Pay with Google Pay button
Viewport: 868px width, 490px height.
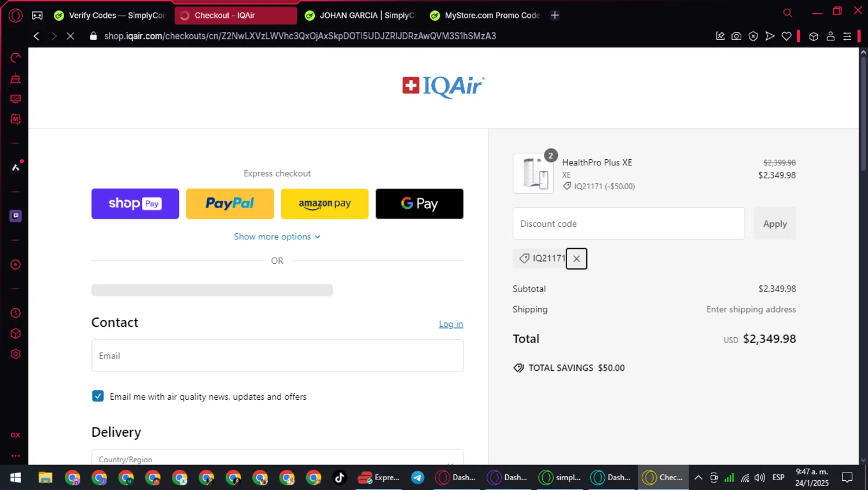pos(420,204)
